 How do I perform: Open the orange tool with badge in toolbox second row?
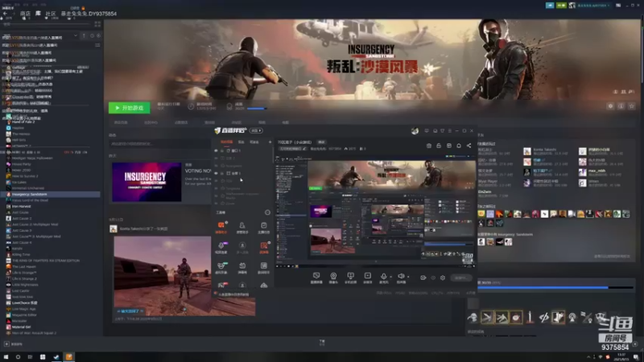click(264, 247)
